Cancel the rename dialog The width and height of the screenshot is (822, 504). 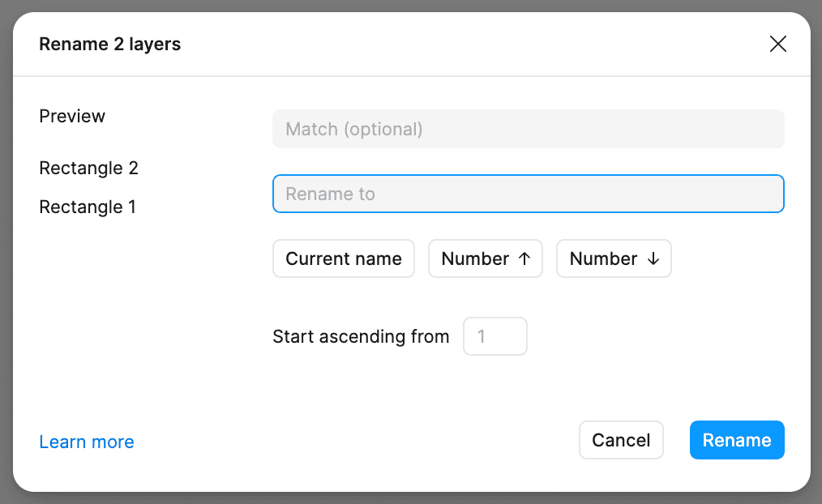[x=621, y=440]
